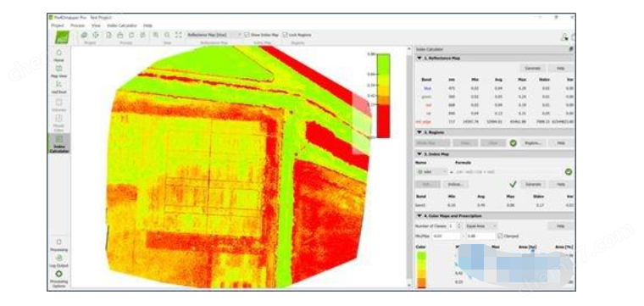Image resolution: width=644 pixels, height=306 pixels.
Task: Toggle the Show Index Map checkbox
Action: 247,35
